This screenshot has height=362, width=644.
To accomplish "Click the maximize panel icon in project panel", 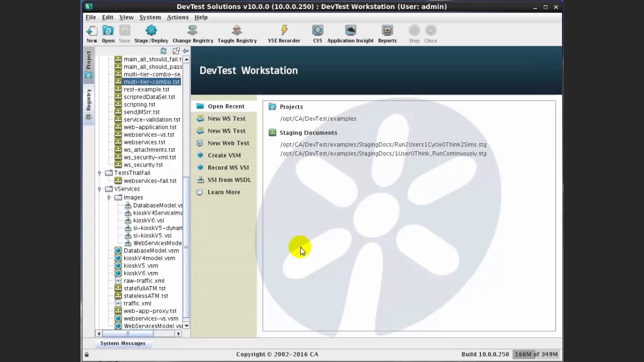I will (176, 51).
